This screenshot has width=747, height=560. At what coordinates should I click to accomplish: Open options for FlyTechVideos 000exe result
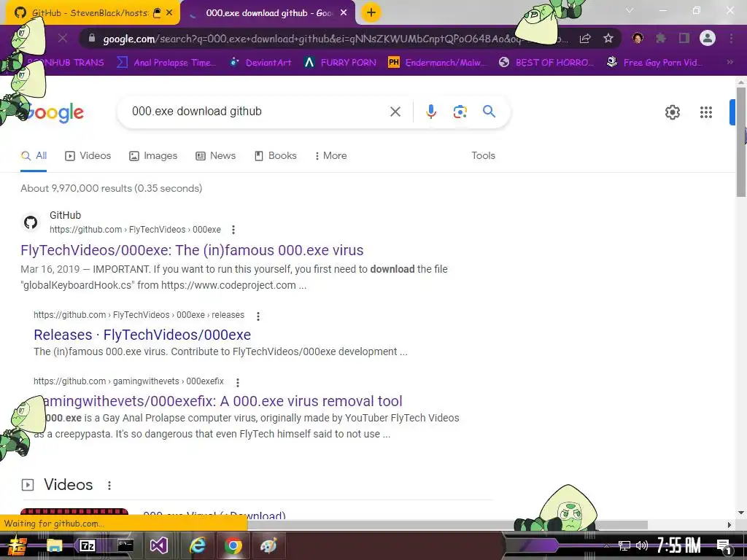[233, 230]
